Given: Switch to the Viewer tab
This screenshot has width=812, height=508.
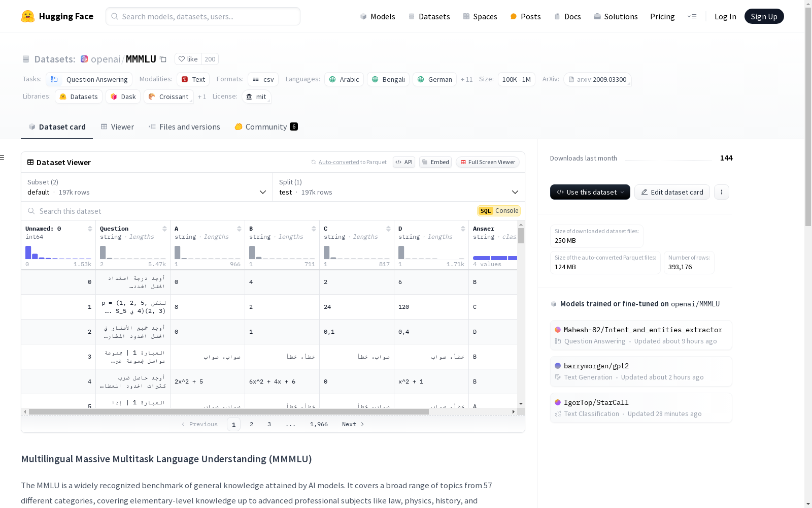Looking at the screenshot, I should (x=117, y=127).
